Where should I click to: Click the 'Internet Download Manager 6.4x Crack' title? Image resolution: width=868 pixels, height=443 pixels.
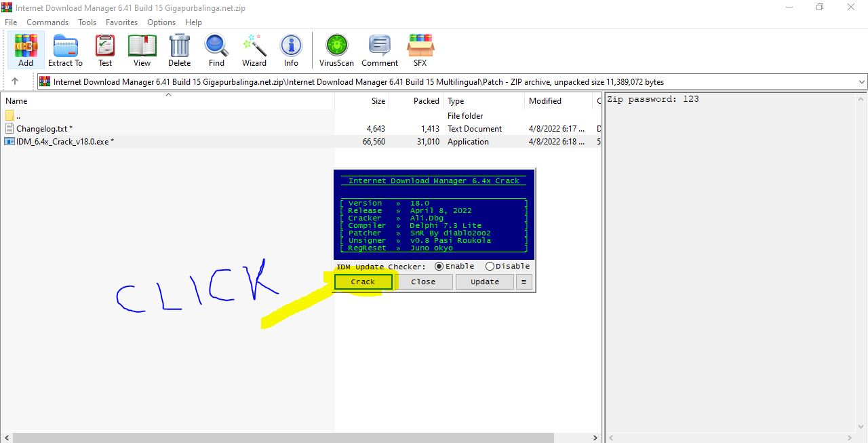(x=434, y=181)
